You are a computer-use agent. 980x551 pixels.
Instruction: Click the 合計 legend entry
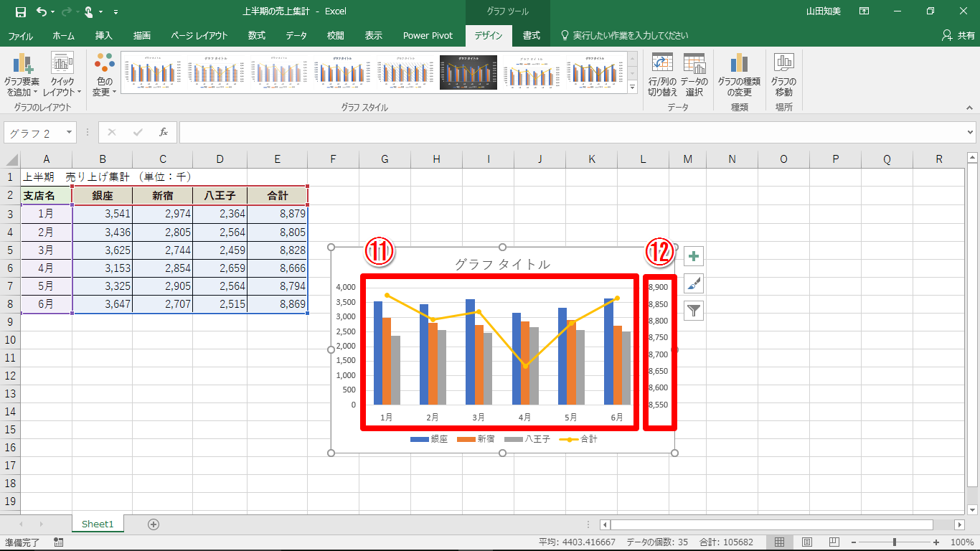pos(578,438)
